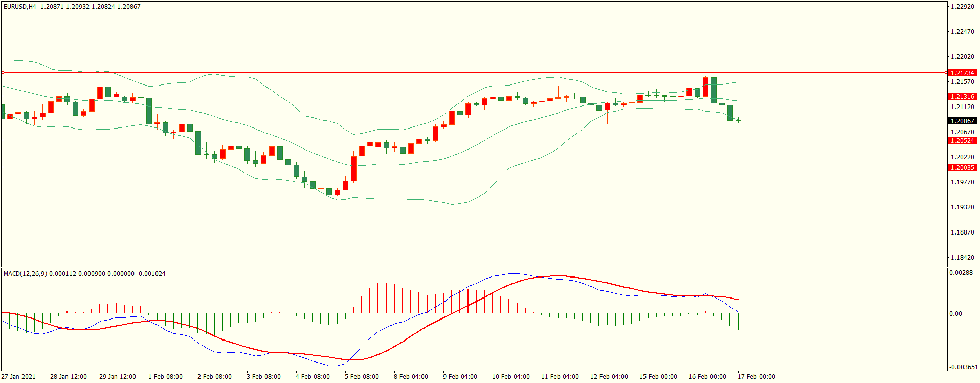Image resolution: width=980 pixels, height=383 pixels.
Task: Click the red 1.20035 price level label
Action: pyautogui.click(x=962, y=168)
